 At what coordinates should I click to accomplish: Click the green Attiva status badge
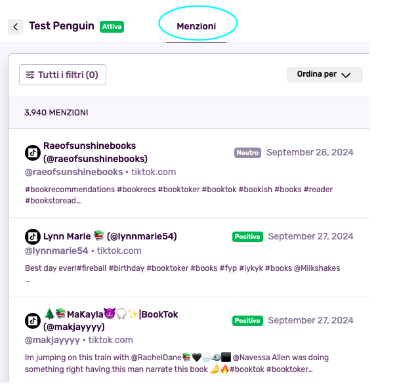(x=112, y=27)
